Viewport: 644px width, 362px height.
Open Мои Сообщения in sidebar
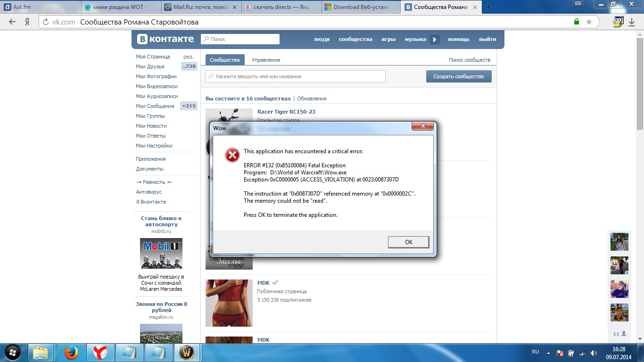(155, 106)
